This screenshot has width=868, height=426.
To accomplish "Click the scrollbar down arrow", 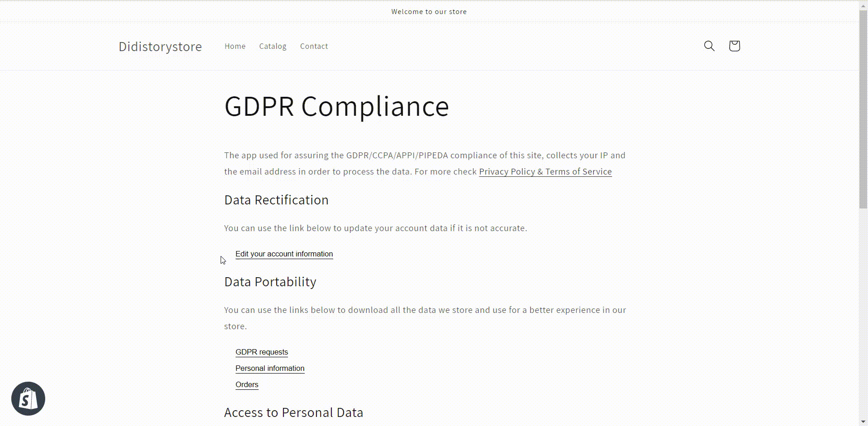I will tap(863, 421).
